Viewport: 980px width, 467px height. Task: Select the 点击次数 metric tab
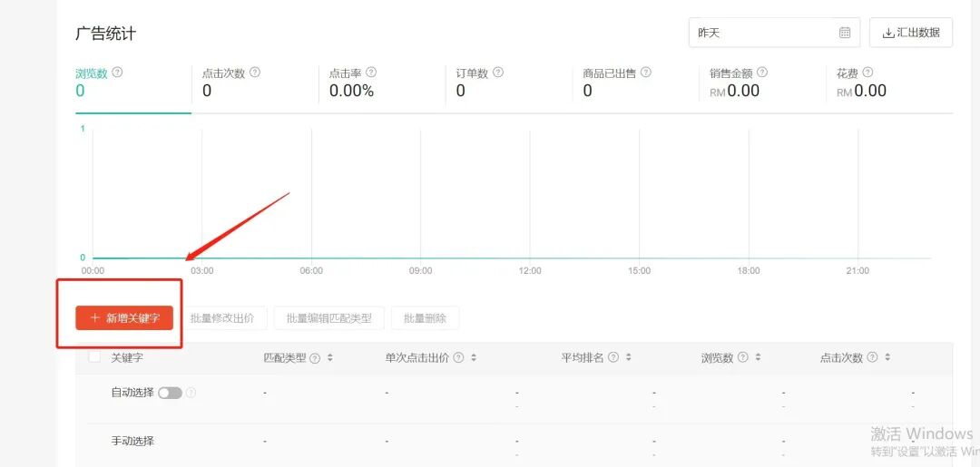pyautogui.click(x=254, y=83)
